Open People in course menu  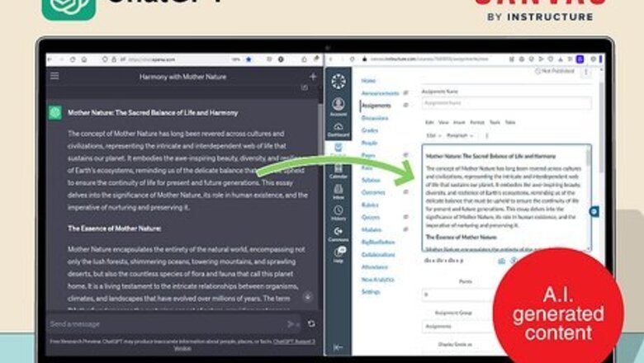(x=369, y=143)
